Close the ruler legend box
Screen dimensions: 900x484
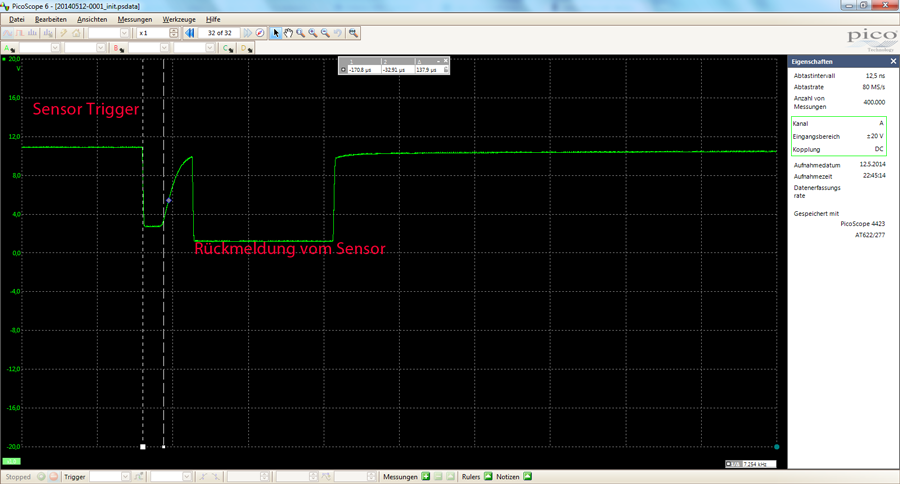click(x=446, y=61)
